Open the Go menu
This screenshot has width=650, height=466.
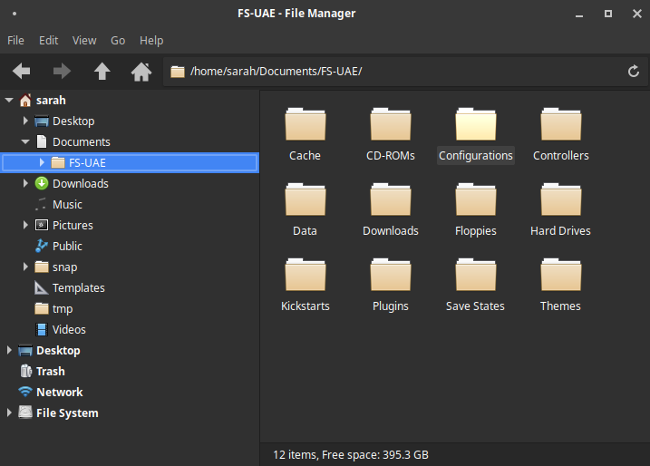click(118, 41)
